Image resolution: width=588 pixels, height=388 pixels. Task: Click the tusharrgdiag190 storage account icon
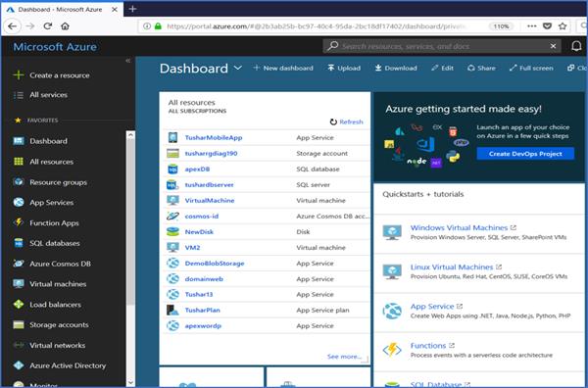(172, 153)
